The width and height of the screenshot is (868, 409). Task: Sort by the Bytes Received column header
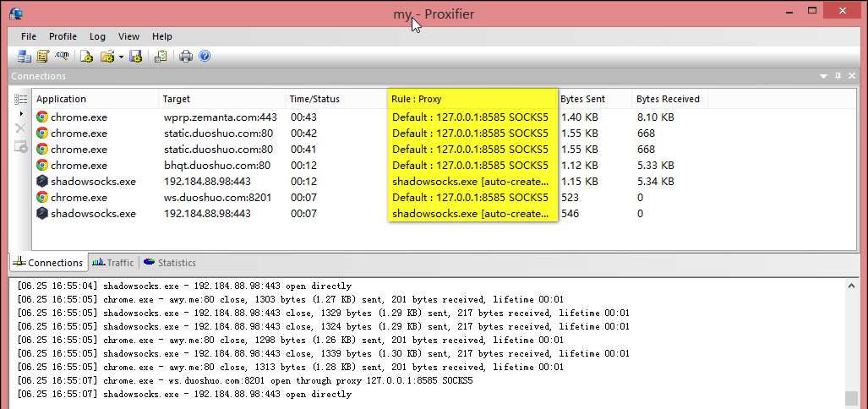coord(670,99)
